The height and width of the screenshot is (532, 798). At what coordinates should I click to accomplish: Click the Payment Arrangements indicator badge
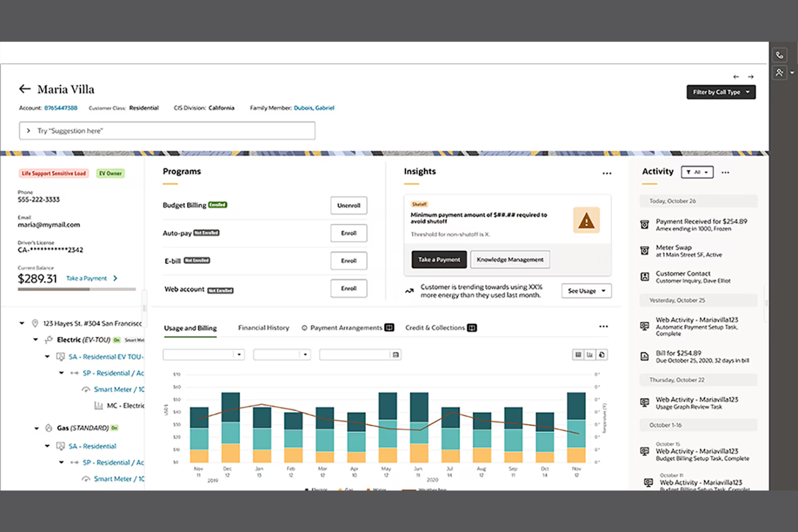coord(389,327)
